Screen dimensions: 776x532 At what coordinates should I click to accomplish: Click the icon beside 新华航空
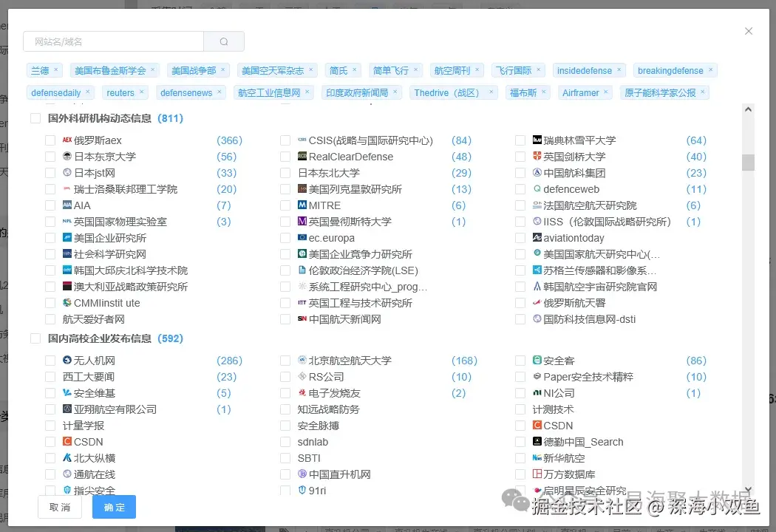click(x=537, y=457)
